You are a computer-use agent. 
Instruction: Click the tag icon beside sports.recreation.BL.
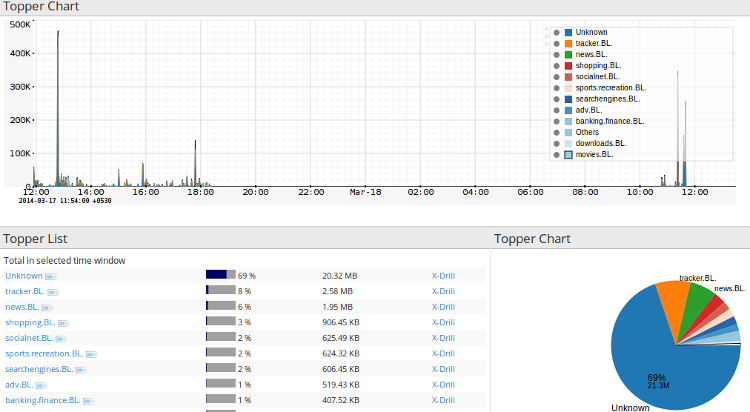(91, 354)
